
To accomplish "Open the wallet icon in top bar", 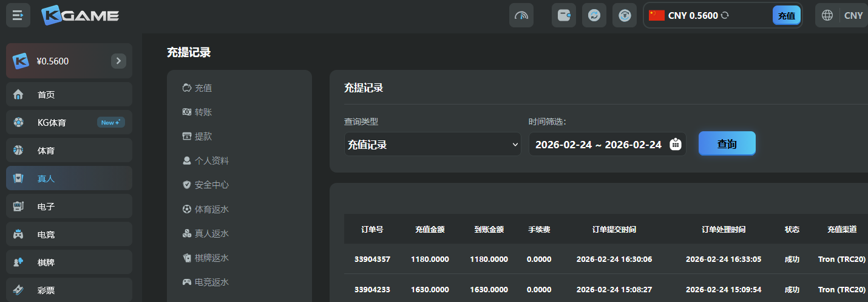I will click(563, 15).
